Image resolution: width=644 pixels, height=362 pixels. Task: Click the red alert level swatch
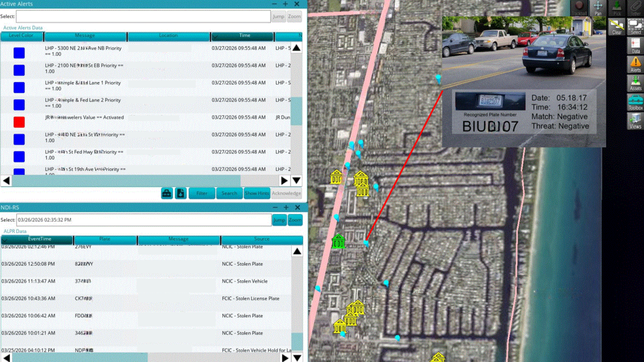19,122
